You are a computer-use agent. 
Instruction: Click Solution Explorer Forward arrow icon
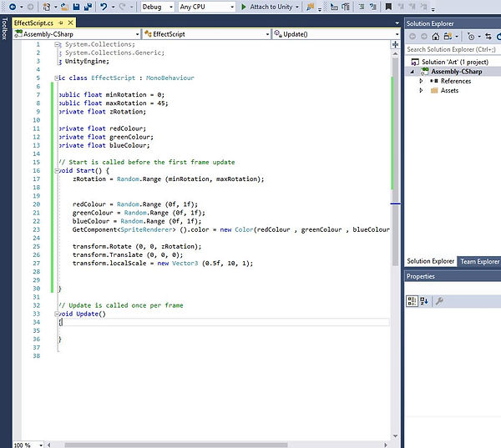(x=424, y=37)
